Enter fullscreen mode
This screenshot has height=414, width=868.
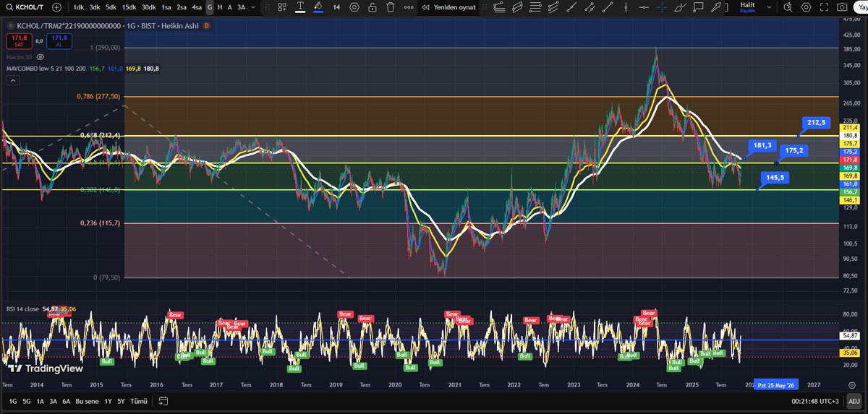[824, 7]
